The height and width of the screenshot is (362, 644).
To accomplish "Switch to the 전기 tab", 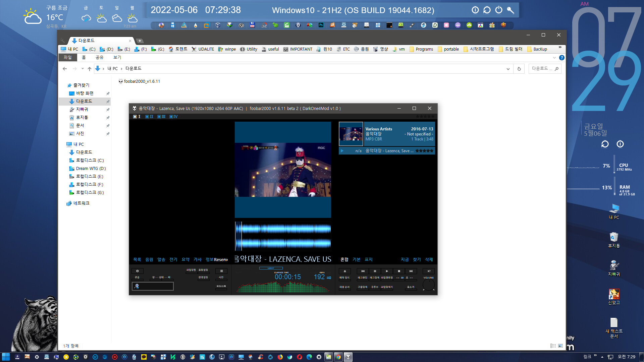I will click(x=173, y=259).
